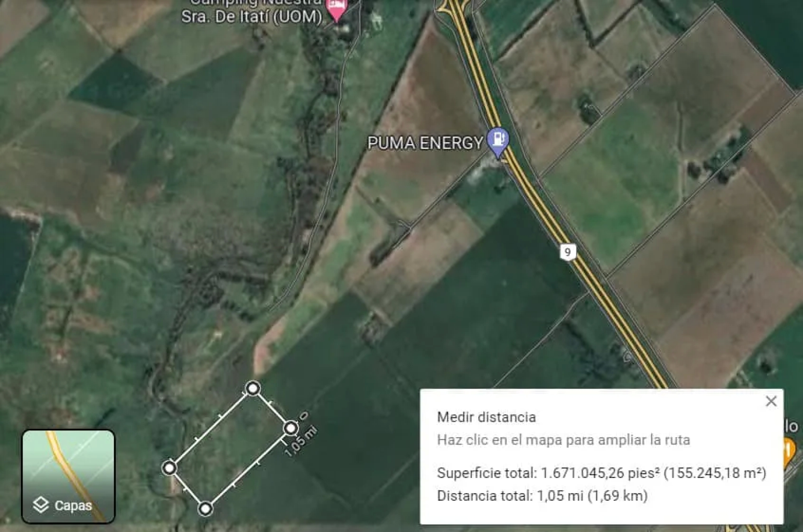Open the Camping Nuestra Sra. De Itatí (UOM) label

252,11
